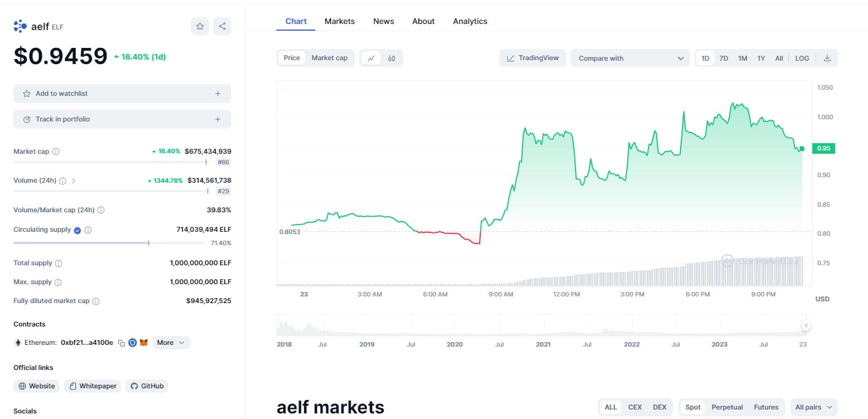Click the info icon next to Max. supply
This screenshot has height=419, width=868.
tap(58, 282)
